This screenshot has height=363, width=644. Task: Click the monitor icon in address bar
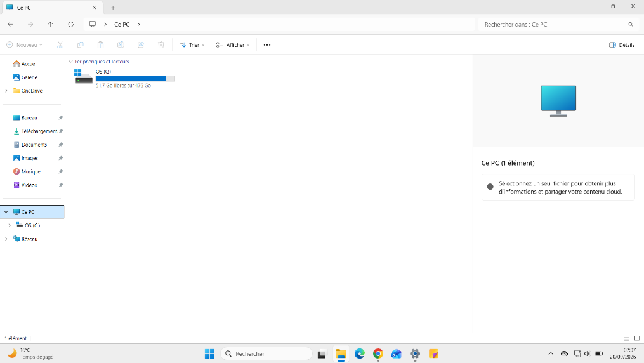click(93, 25)
